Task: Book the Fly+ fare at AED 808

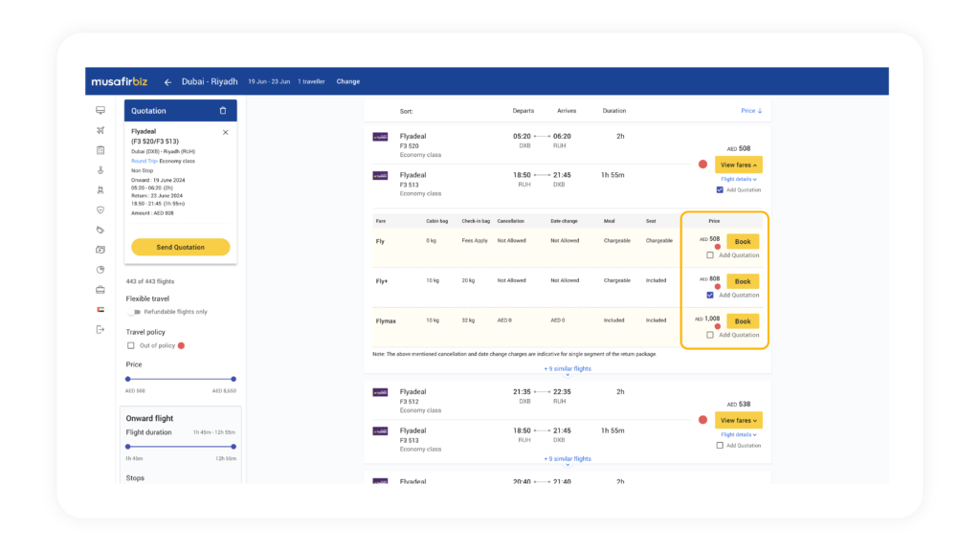Action: point(743,282)
